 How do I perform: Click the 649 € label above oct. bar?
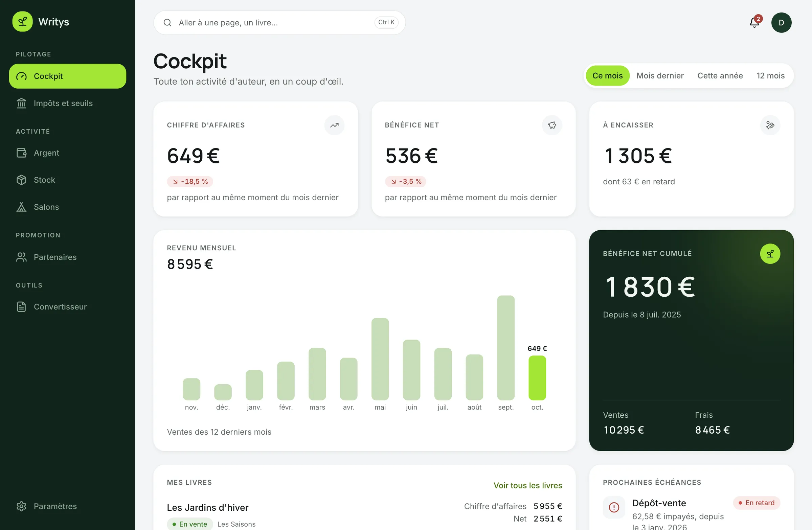pos(537,349)
